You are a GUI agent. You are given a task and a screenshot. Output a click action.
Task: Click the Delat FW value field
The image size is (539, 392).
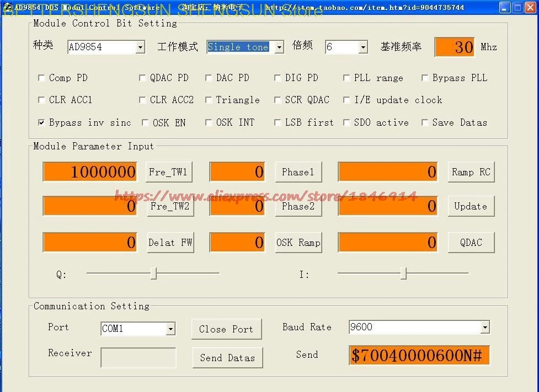pyautogui.click(x=90, y=243)
